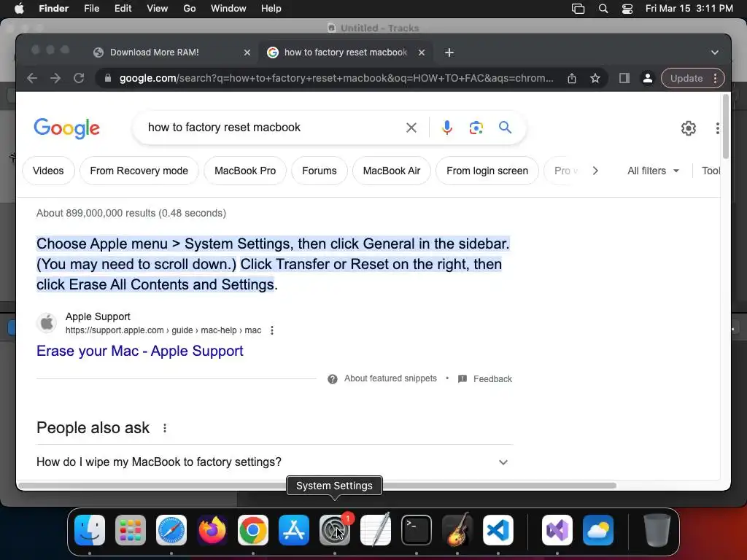Open Spotlight search in menu bar
This screenshot has width=747, height=560.
click(x=603, y=9)
